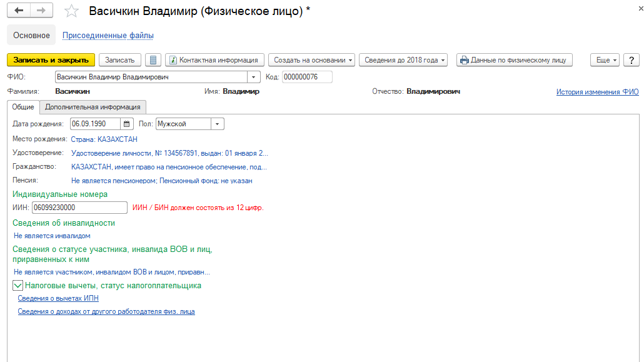
Task: Open the Пенсия 'Не является пенсионером' link
Action: (x=162, y=181)
